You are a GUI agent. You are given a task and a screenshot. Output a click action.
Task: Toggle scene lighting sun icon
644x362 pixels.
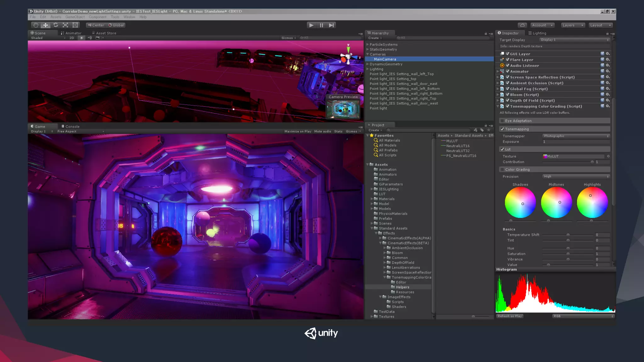click(81, 38)
